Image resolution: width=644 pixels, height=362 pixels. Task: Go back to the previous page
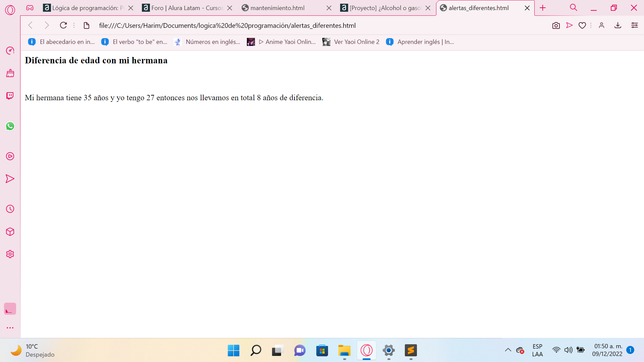pos(31,25)
